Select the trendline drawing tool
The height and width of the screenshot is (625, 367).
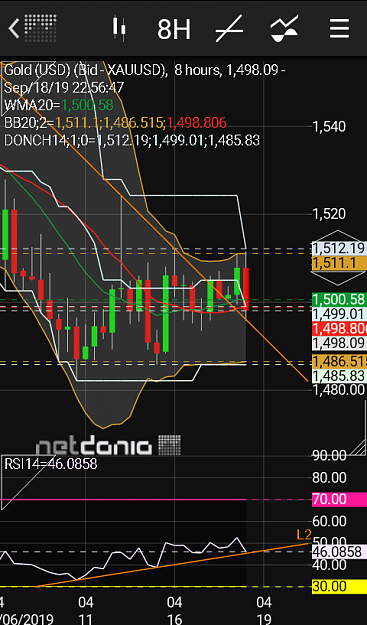230,29
